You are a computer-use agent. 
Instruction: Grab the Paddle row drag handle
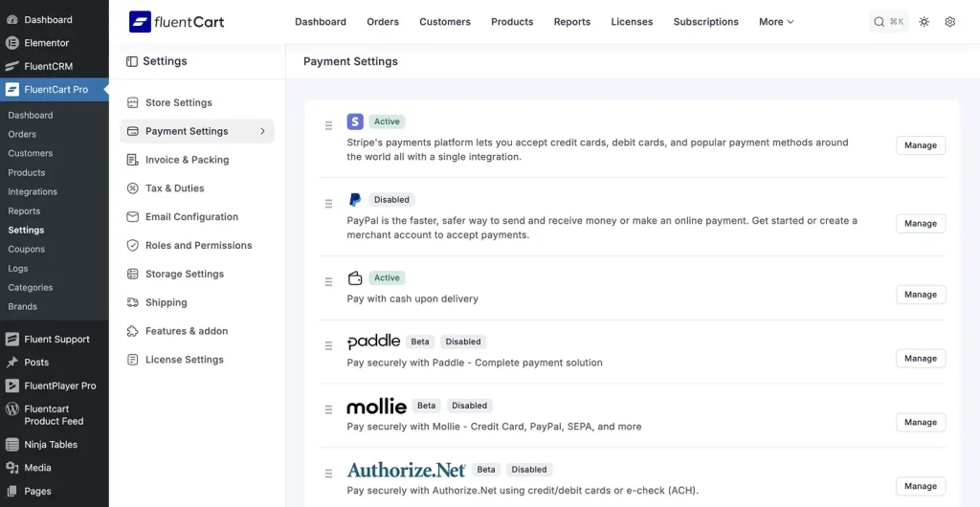(328, 345)
